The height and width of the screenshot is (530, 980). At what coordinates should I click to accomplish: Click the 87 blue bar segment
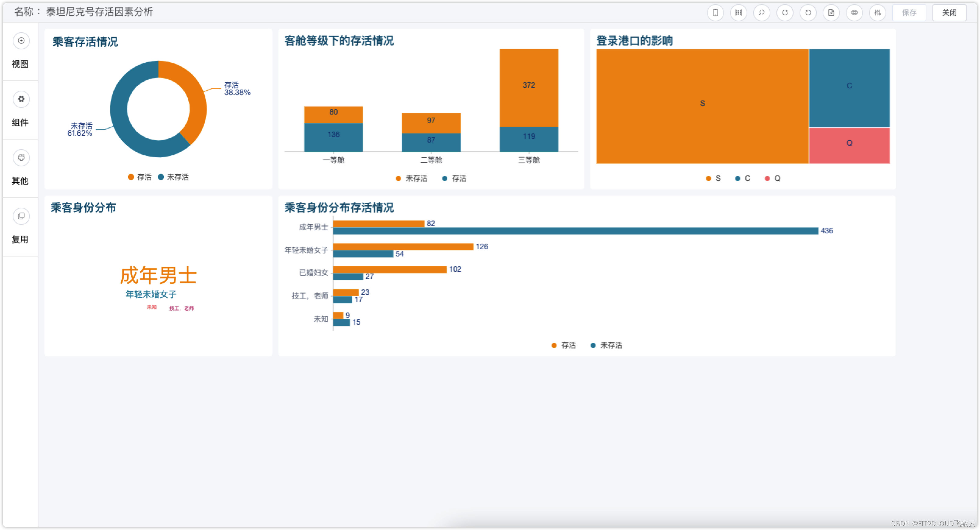point(431,143)
